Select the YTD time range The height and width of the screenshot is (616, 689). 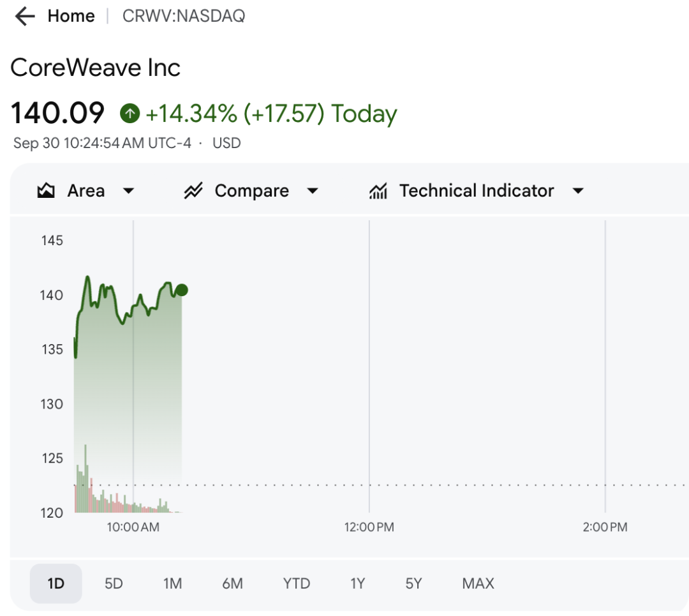[297, 583]
